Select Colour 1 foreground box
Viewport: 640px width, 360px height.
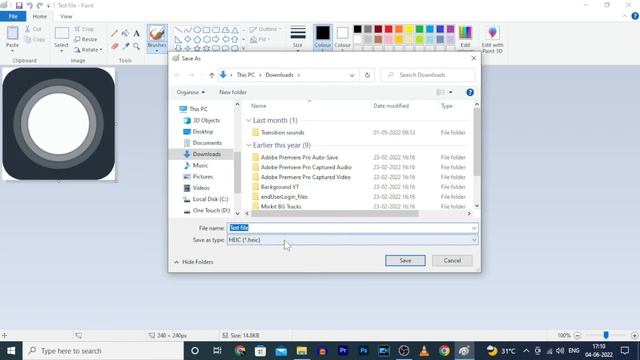click(x=322, y=38)
